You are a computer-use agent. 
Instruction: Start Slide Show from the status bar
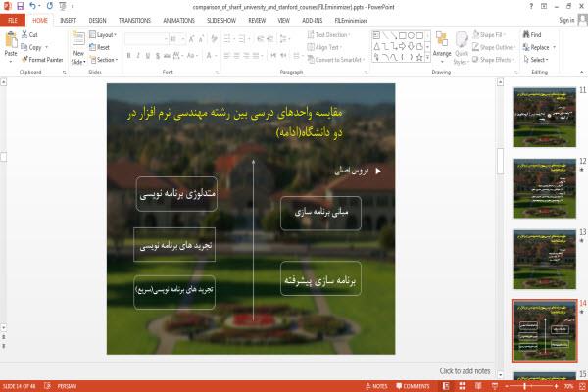click(495, 386)
